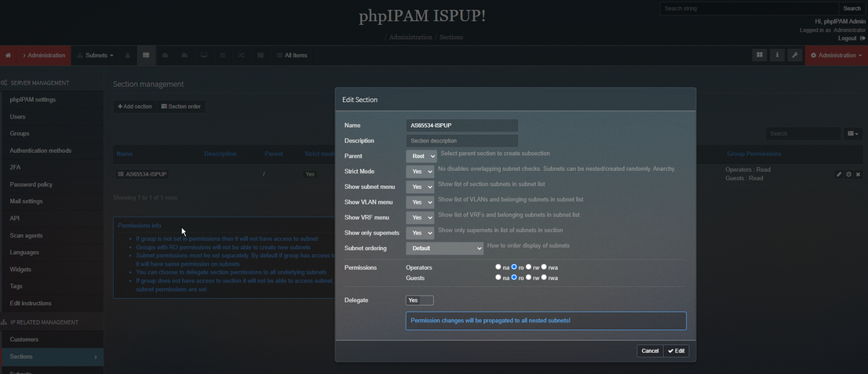868x374 pixels.
Task: Click the Name field containing AS65534-ISPUP
Action: (461, 125)
